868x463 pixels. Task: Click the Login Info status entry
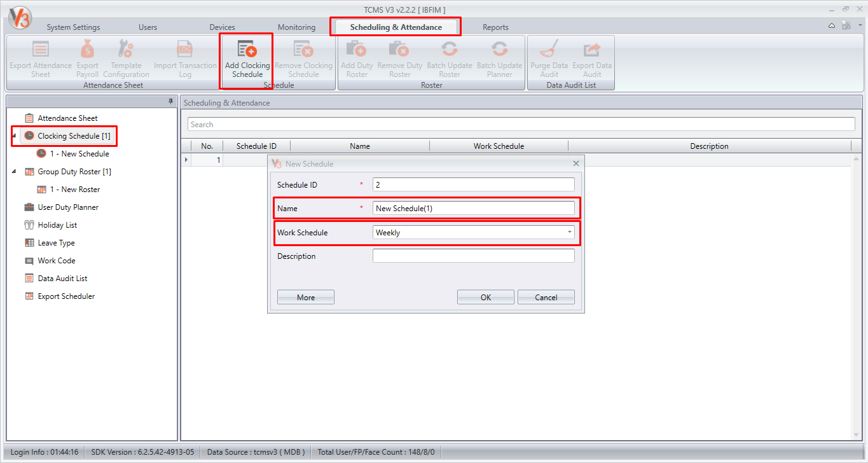pyautogui.click(x=45, y=452)
